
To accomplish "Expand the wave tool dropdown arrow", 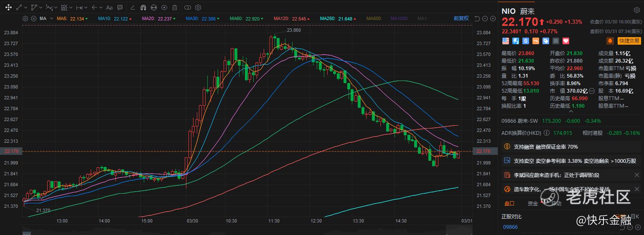I will [56, 8].
